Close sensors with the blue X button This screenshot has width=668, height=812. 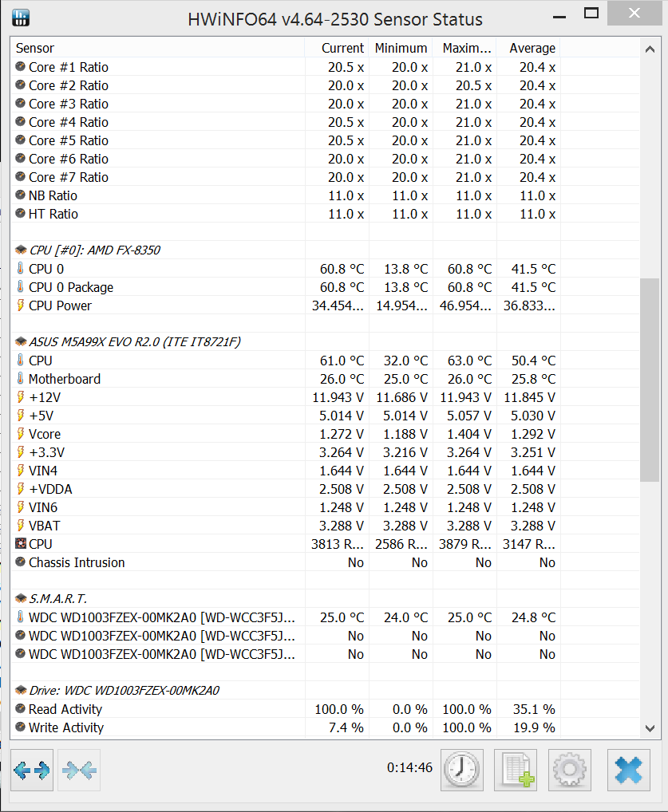coord(628,770)
